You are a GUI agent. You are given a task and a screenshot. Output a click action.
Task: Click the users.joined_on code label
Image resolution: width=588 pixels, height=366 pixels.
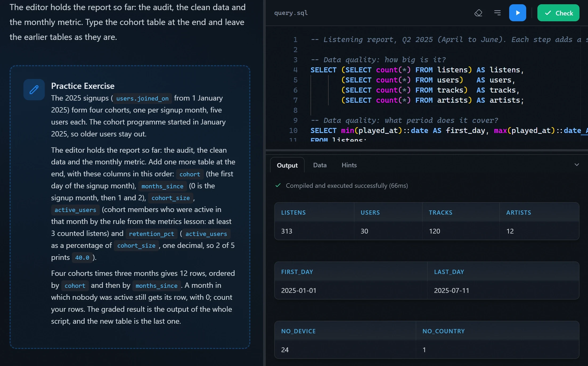142,98
